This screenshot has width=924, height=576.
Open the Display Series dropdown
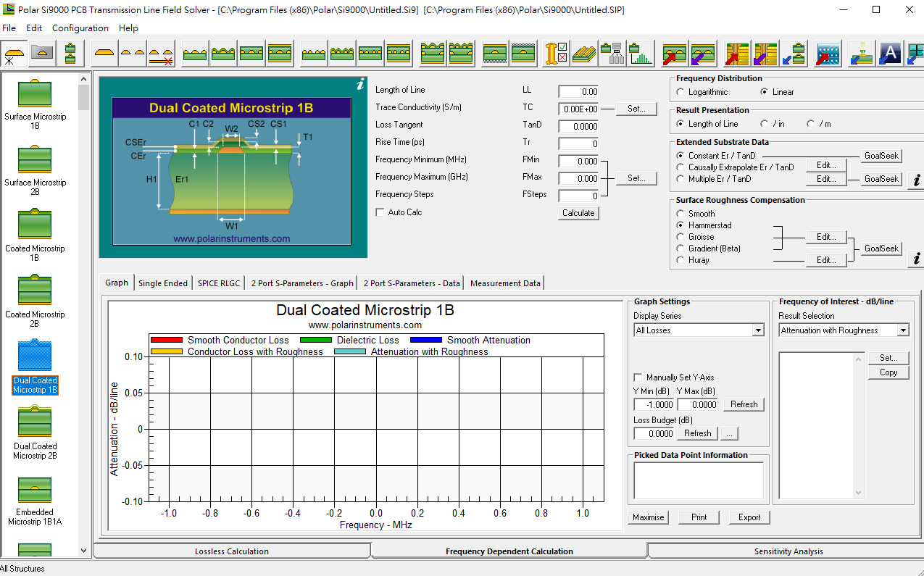(x=758, y=330)
